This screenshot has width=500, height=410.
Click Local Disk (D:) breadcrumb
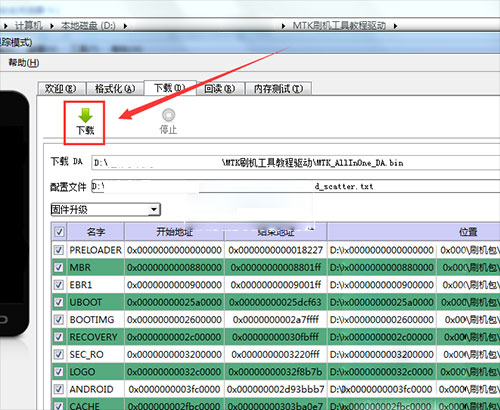pos(88,26)
